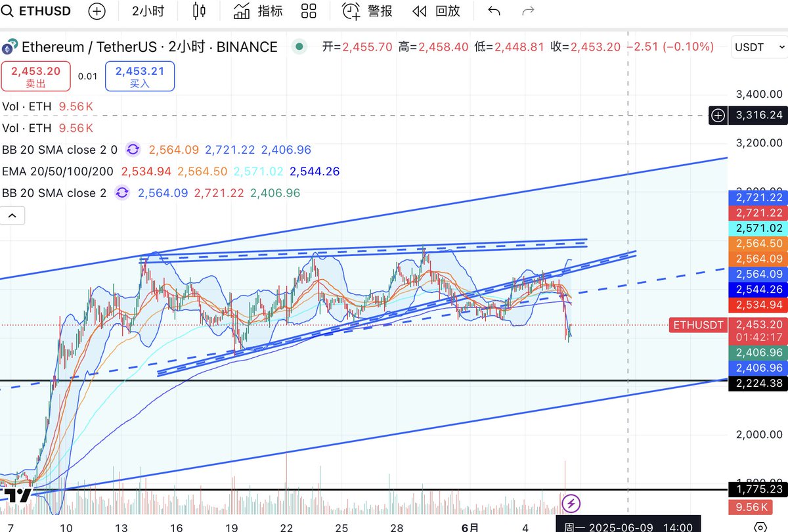Click the purple icon on lower BB 20 SMA close 2
Image resolution: width=788 pixels, height=532 pixels.
[121, 193]
